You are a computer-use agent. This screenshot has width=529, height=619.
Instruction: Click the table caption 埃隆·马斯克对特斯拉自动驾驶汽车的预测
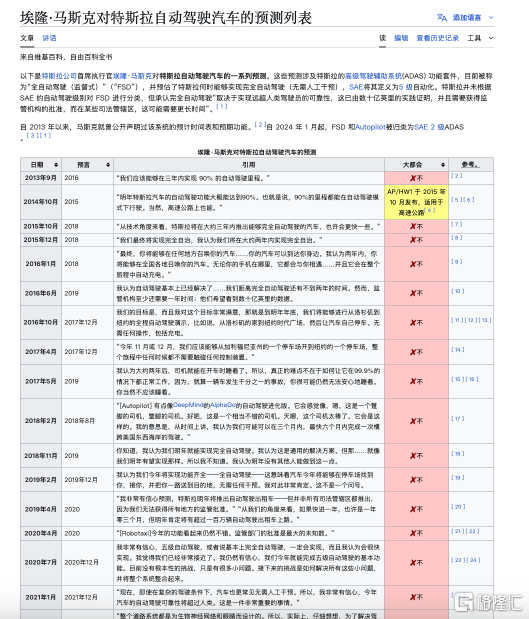257,152
